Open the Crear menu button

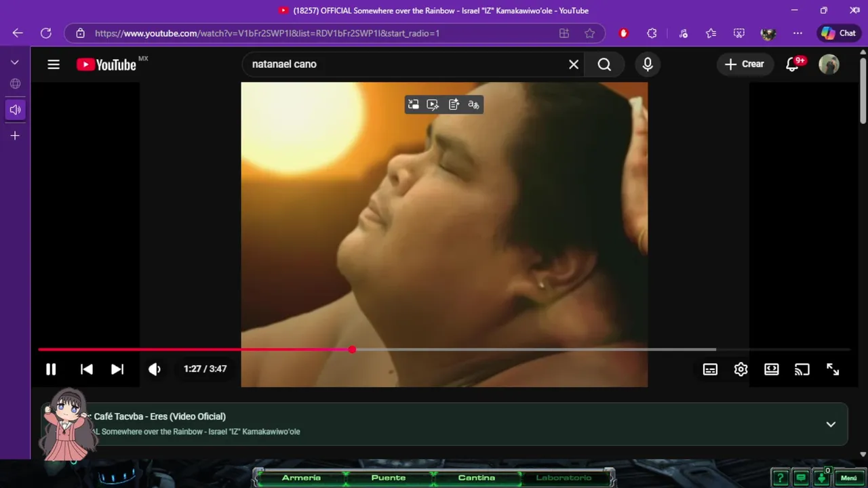pos(745,64)
